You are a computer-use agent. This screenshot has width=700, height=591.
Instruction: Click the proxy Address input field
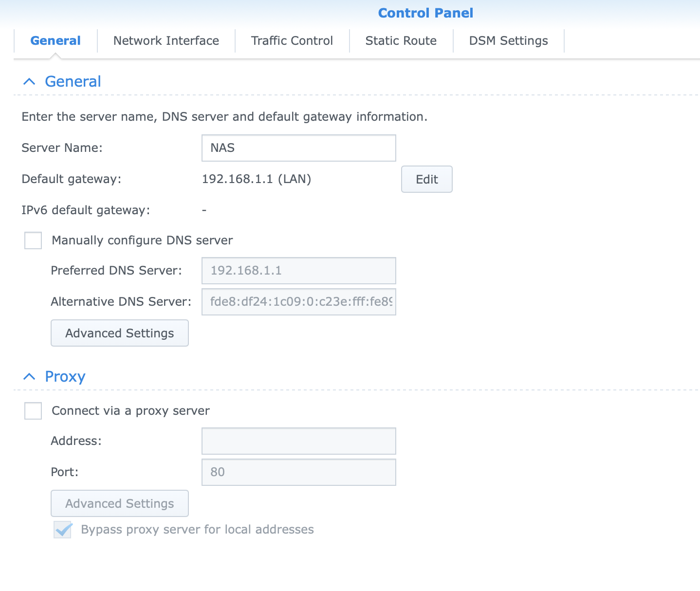[x=298, y=441]
